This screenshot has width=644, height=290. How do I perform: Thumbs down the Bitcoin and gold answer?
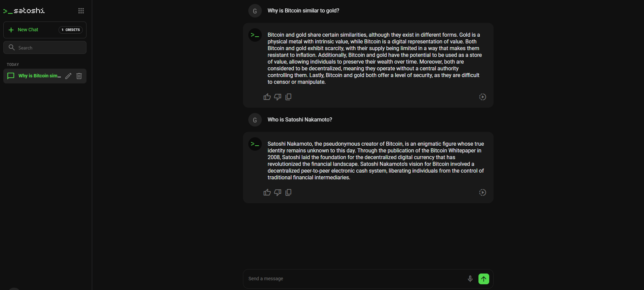tap(278, 97)
